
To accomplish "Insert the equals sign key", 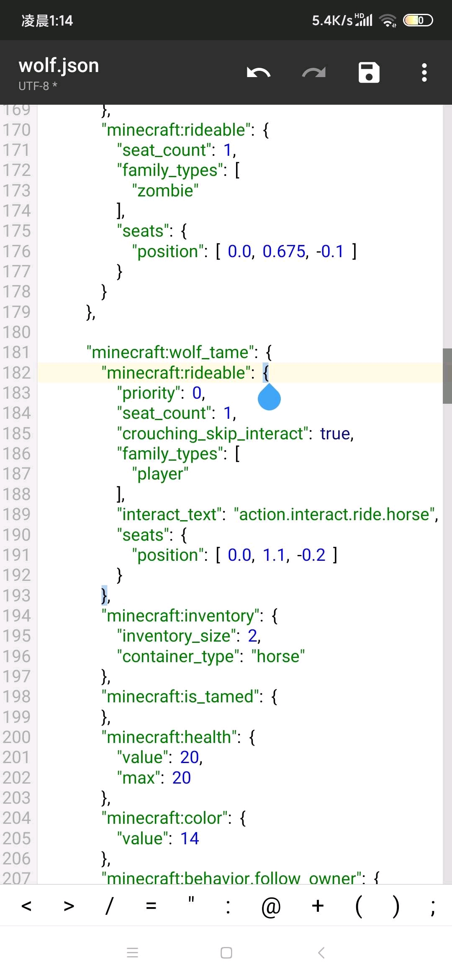I will coord(151,906).
